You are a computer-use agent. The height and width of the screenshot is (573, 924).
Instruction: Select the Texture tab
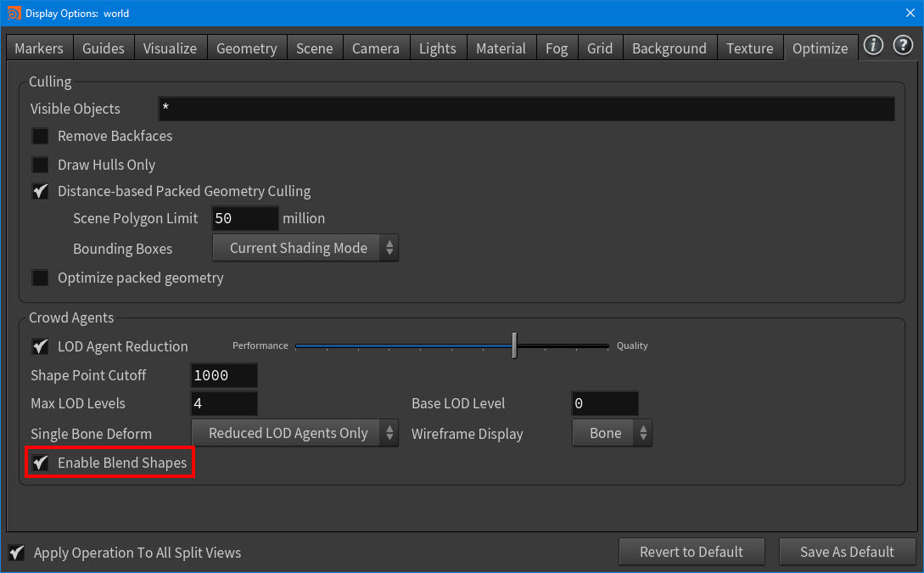(749, 48)
